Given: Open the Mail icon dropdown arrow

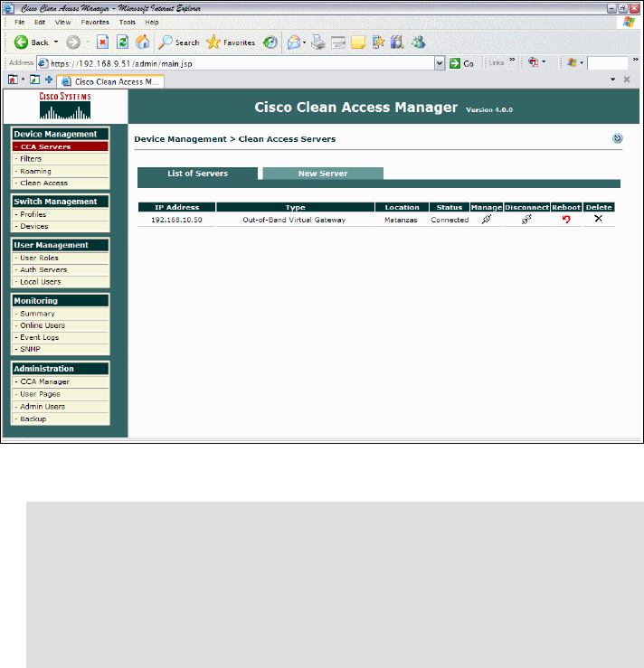Looking at the screenshot, I should point(304,42).
